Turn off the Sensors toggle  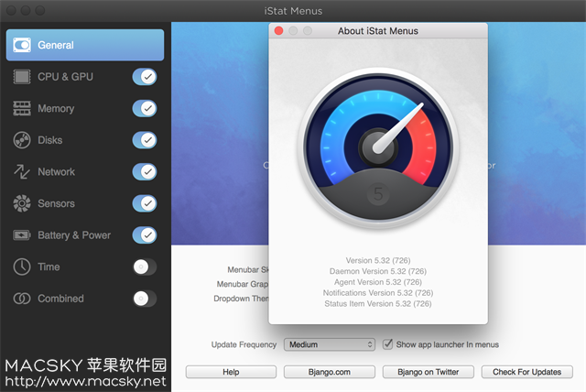(145, 203)
